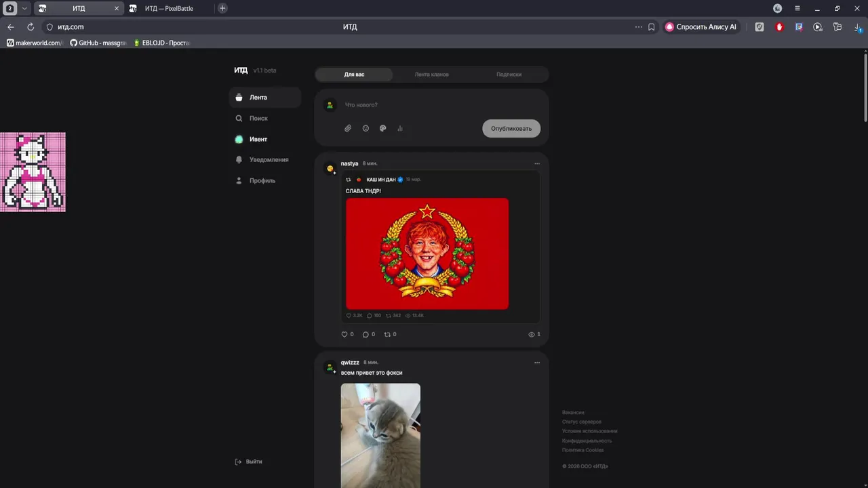Open the GitHub - massgrave bookmark
868x488 pixels.
[x=98, y=43]
